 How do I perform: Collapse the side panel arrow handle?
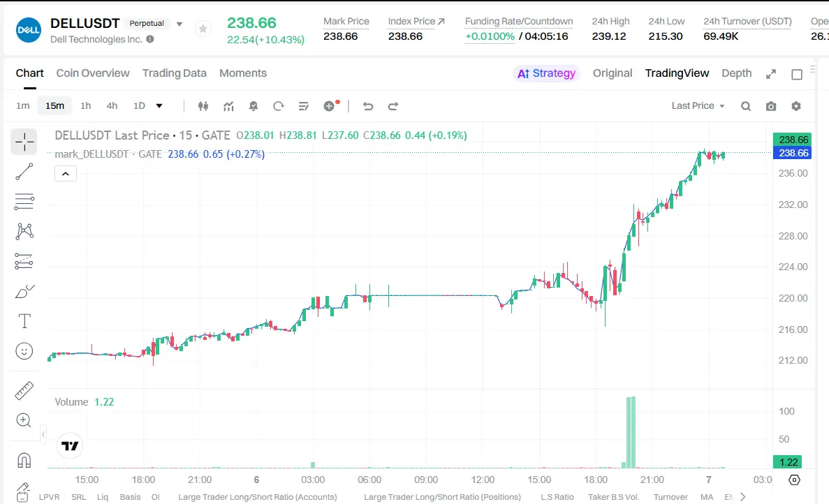point(43,434)
